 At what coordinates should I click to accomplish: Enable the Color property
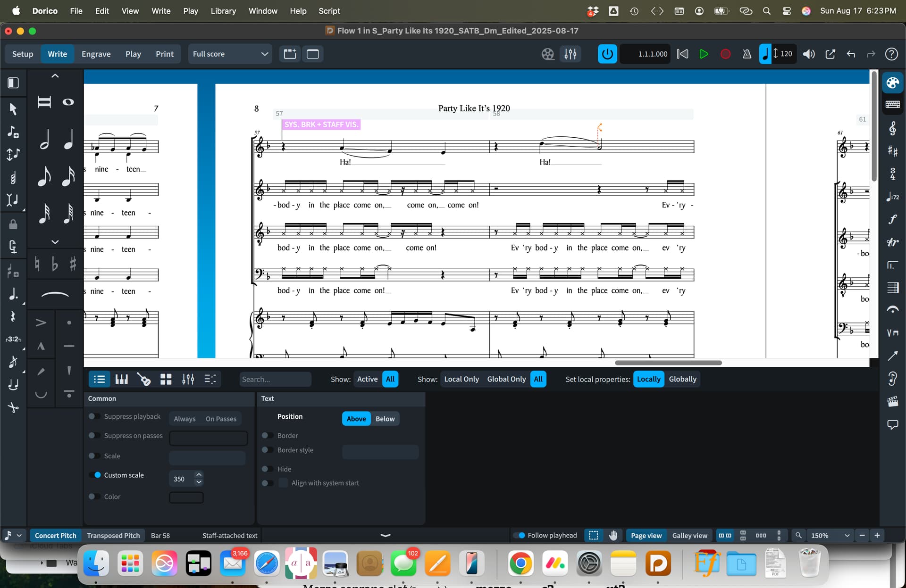coord(94,497)
